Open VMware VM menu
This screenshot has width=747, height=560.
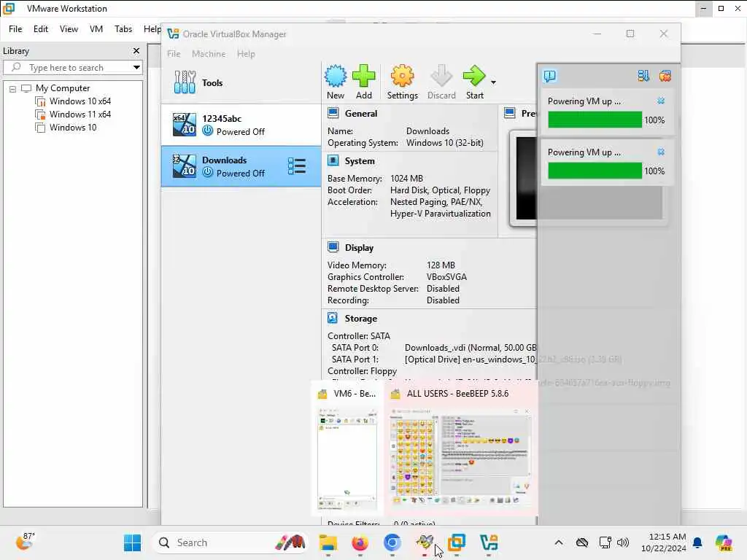pyautogui.click(x=96, y=29)
